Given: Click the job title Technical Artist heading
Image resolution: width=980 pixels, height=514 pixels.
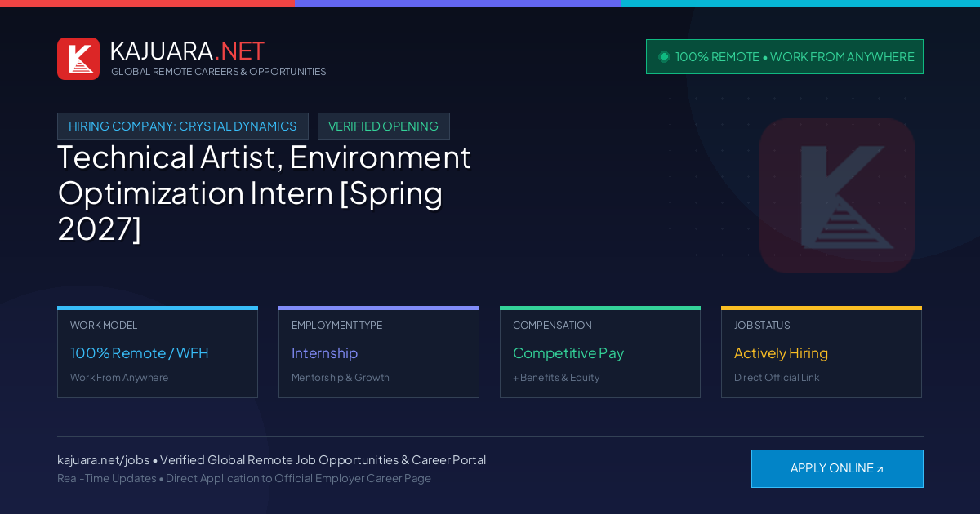Looking at the screenshot, I should [x=264, y=193].
